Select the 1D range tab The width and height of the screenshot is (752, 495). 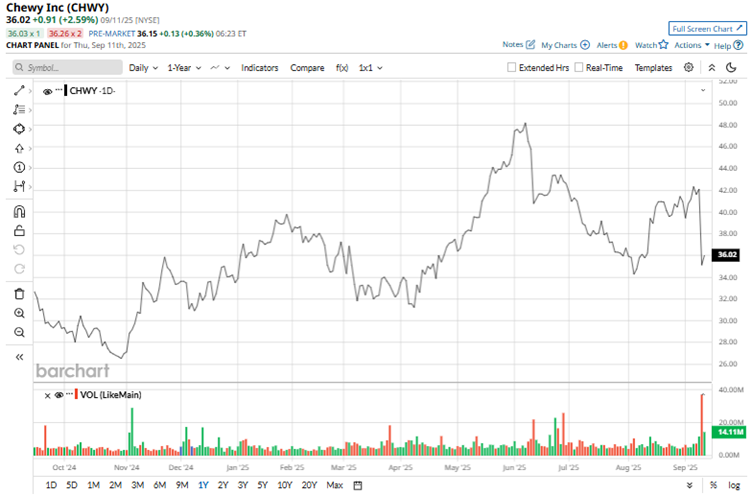(51, 485)
